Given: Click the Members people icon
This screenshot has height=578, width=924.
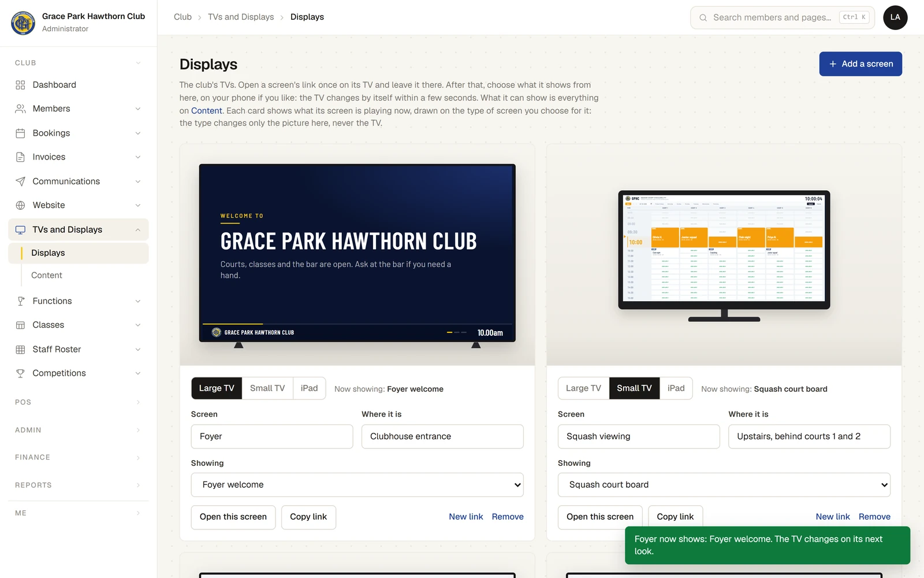Looking at the screenshot, I should point(20,109).
